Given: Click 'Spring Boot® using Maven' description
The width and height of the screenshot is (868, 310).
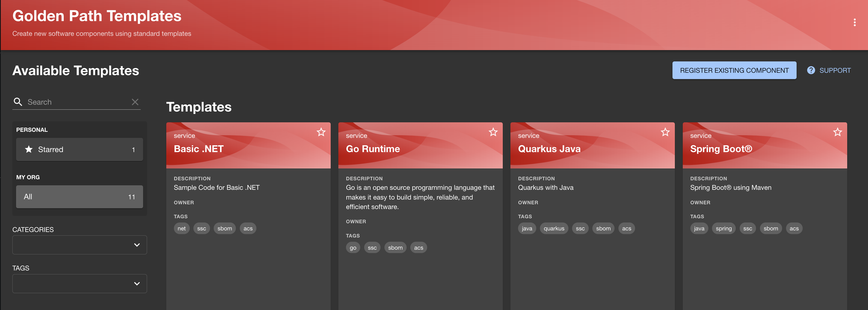Looking at the screenshot, I should (730, 188).
